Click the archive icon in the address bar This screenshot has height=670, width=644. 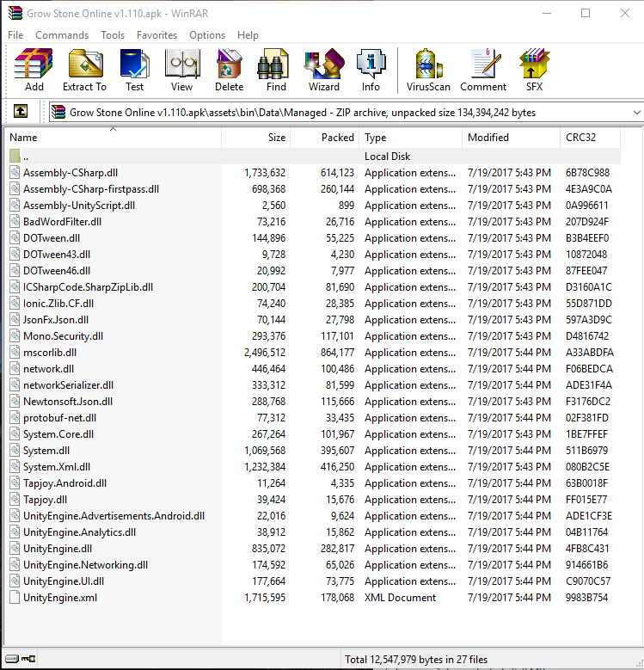coord(58,112)
